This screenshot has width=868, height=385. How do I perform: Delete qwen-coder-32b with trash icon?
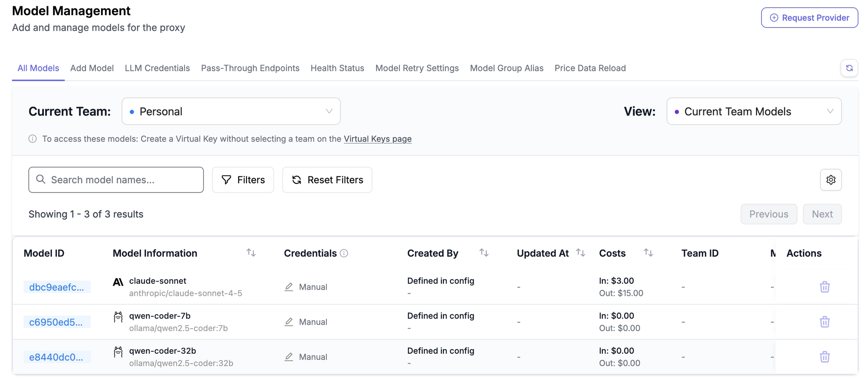[825, 357]
